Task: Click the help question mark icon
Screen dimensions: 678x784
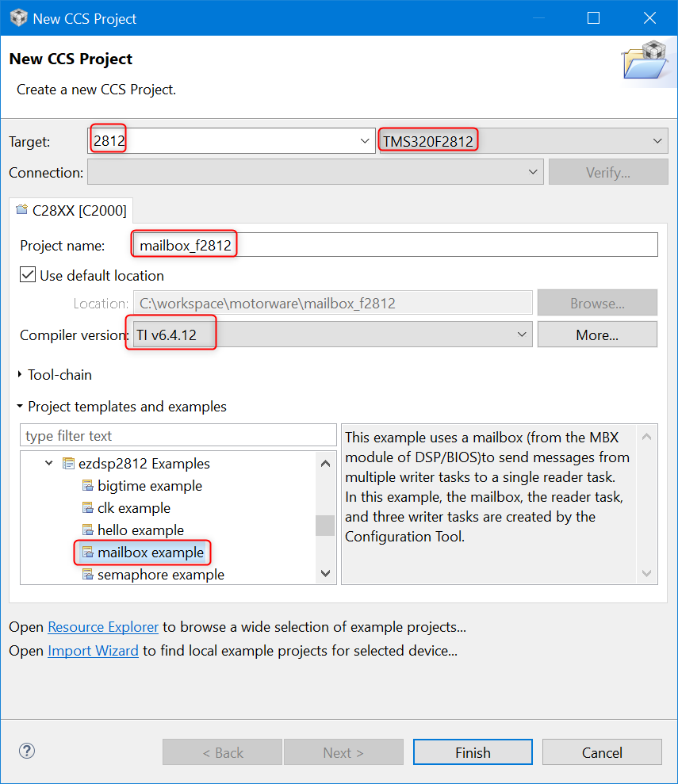Action: 27,751
